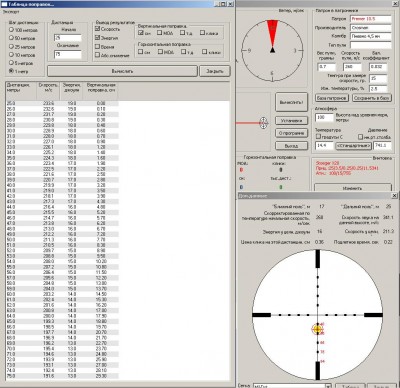The image size is (400, 388).
Task: Toggle the Скорость output checkbox
Action: (x=107, y=29)
